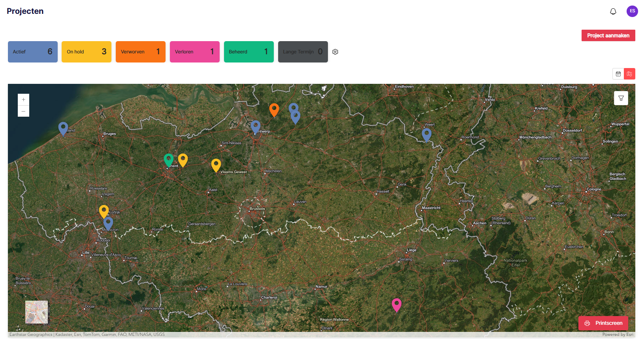This screenshot has height=339, width=644.
Task: Switch to map view
Action: coord(629,74)
